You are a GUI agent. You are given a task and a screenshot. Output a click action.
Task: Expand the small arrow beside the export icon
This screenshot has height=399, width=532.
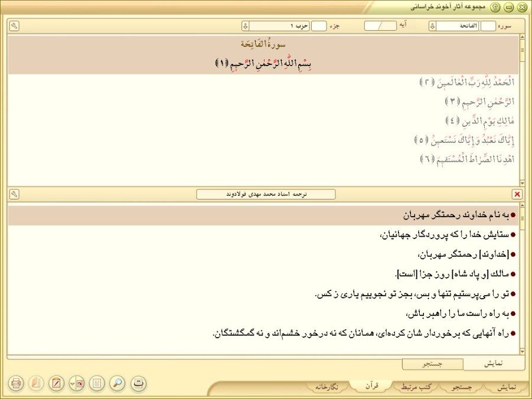72,384
